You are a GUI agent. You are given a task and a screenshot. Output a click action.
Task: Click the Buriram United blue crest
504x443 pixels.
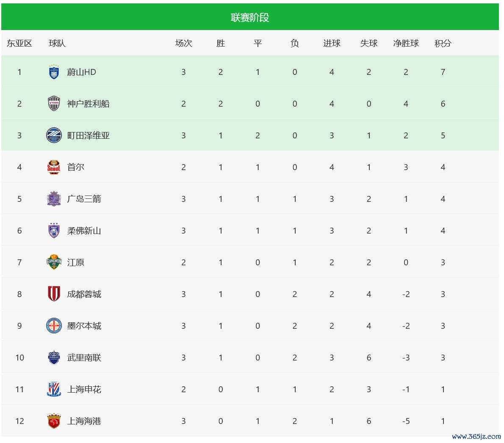[x=54, y=358]
